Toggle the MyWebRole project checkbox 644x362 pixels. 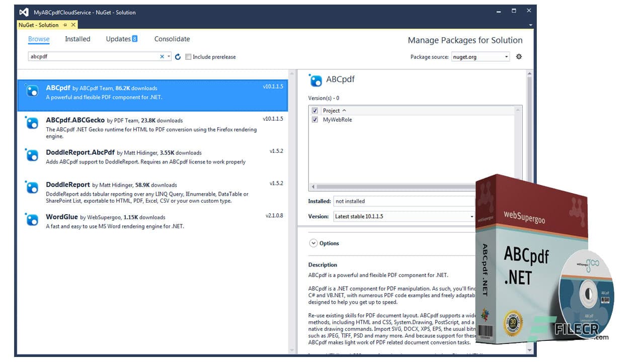tap(314, 120)
